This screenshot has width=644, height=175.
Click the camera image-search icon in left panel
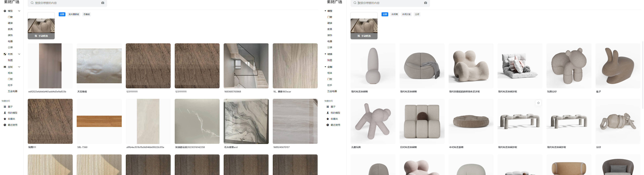[103, 3]
